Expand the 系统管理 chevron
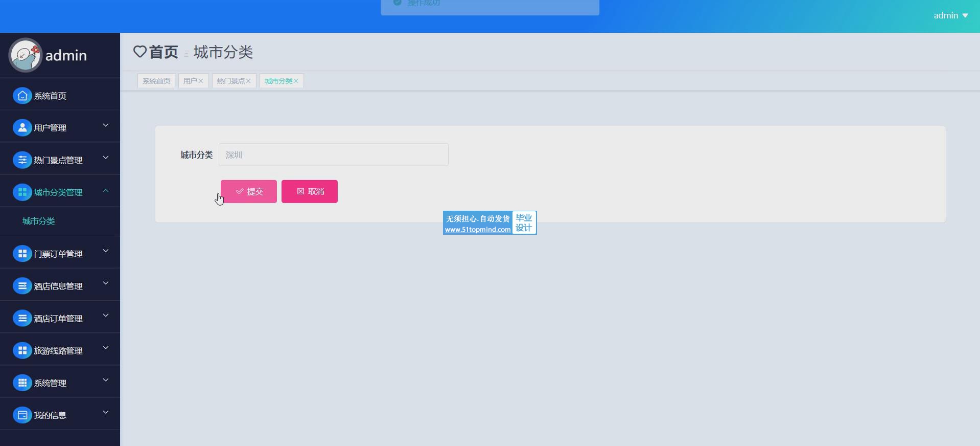Screen dimensions: 980x446 106,380
